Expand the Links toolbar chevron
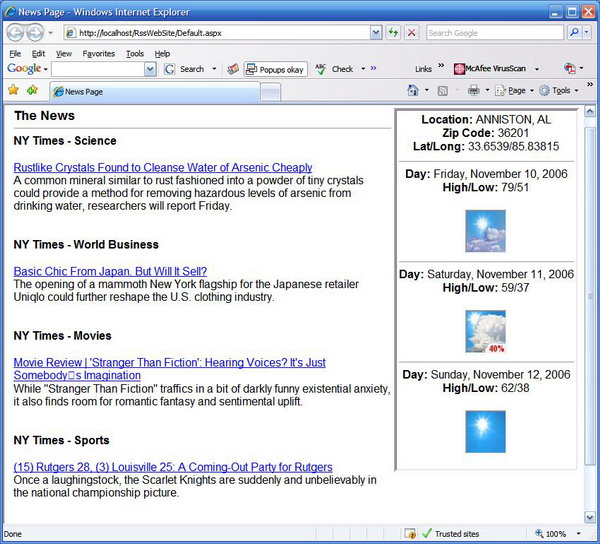Image resolution: width=600 pixels, height=544 pixels. 441,65
